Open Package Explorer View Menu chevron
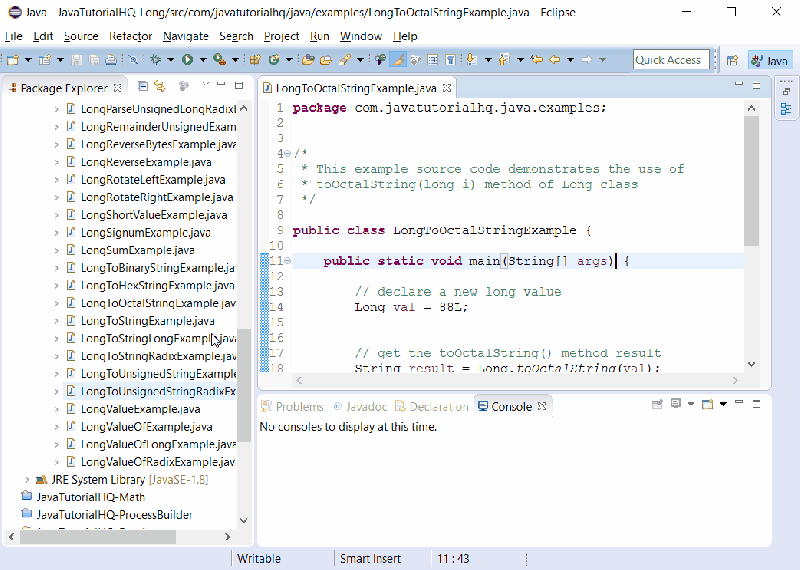Image resolution: width=800 pixels, height=570 pixels. (x=205, y=84)
